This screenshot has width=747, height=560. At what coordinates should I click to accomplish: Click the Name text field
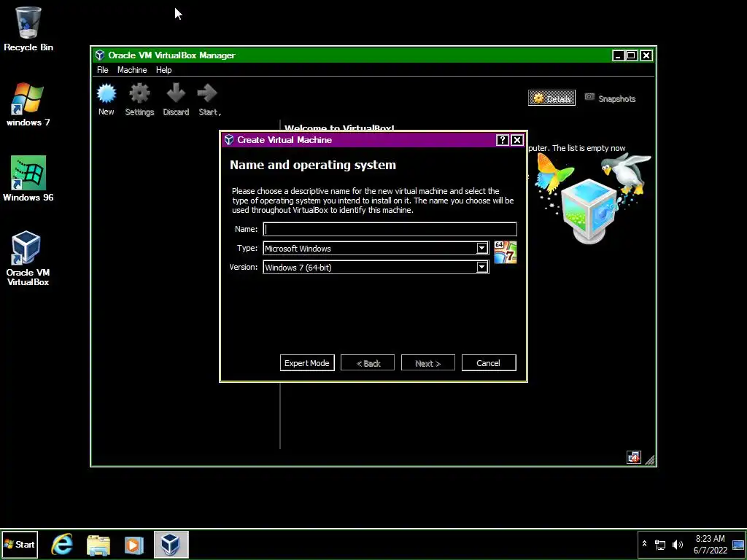pyautogui.click(x=390, y=229)
